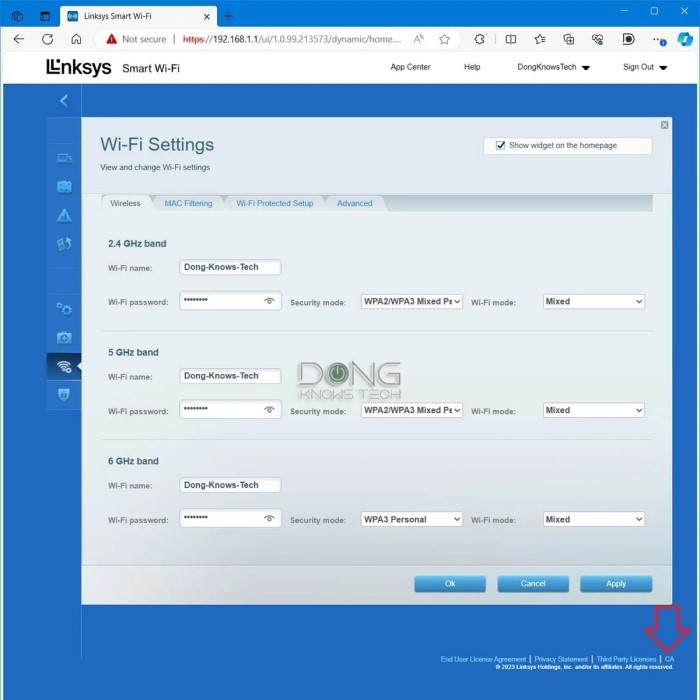Open Third Party Licenses link
Viewport: 700px width, 700px height.
click(626, 659)
